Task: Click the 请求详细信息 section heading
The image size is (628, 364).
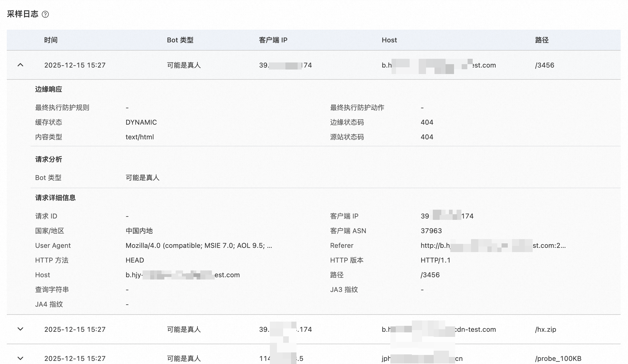Action: 55,198
